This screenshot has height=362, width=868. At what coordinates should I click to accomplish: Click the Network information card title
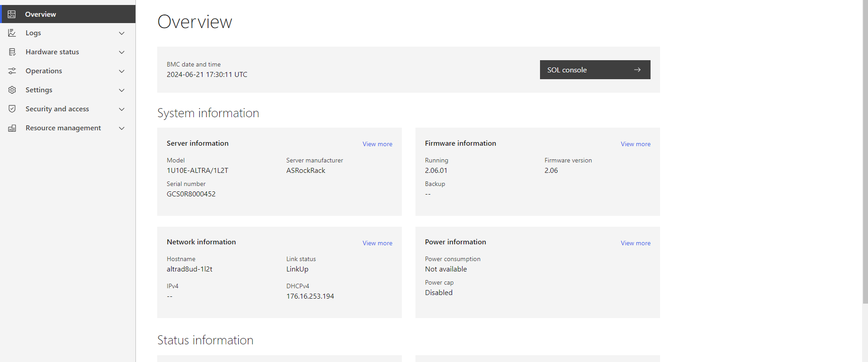tap(201, 242)
